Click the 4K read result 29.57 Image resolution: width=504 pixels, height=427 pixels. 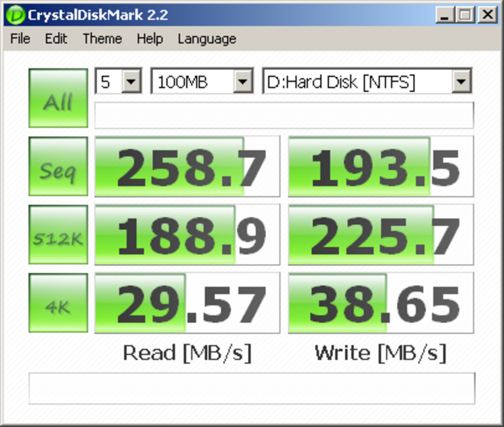(187, 303)
